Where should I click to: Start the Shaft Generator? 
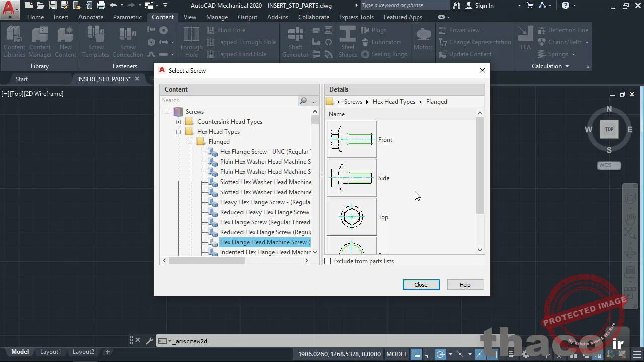pos(295,42)
